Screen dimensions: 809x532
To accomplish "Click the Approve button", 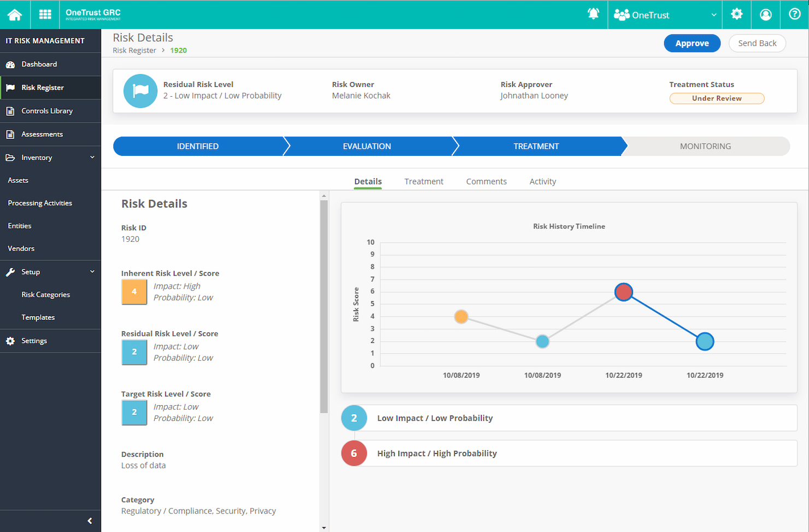I will click(x=692, y=43).
